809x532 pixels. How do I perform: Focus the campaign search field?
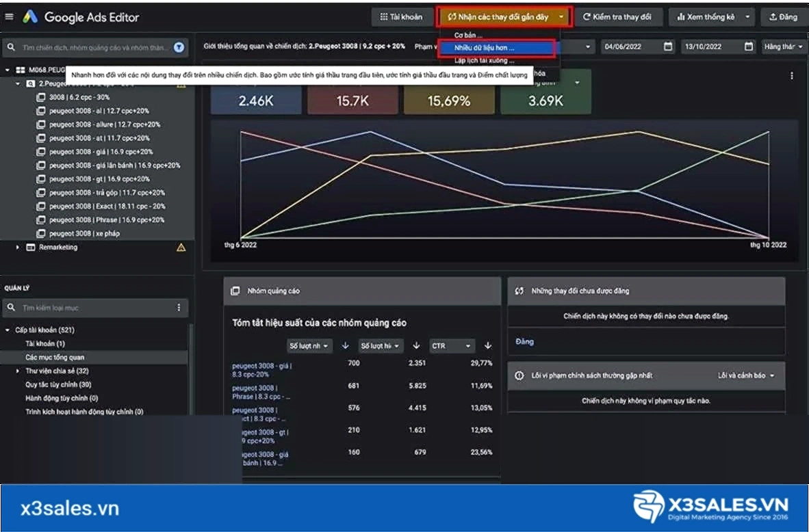95,47
